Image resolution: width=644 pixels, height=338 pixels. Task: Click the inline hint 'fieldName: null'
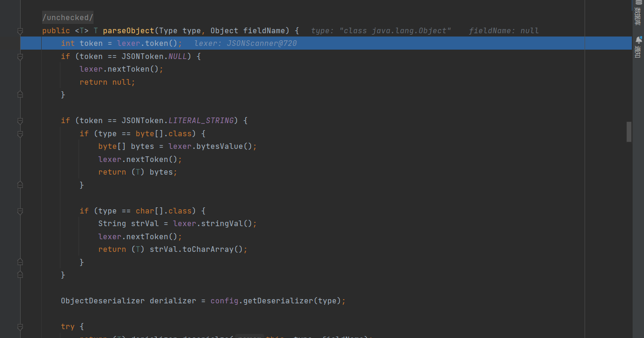pos(504,31)
